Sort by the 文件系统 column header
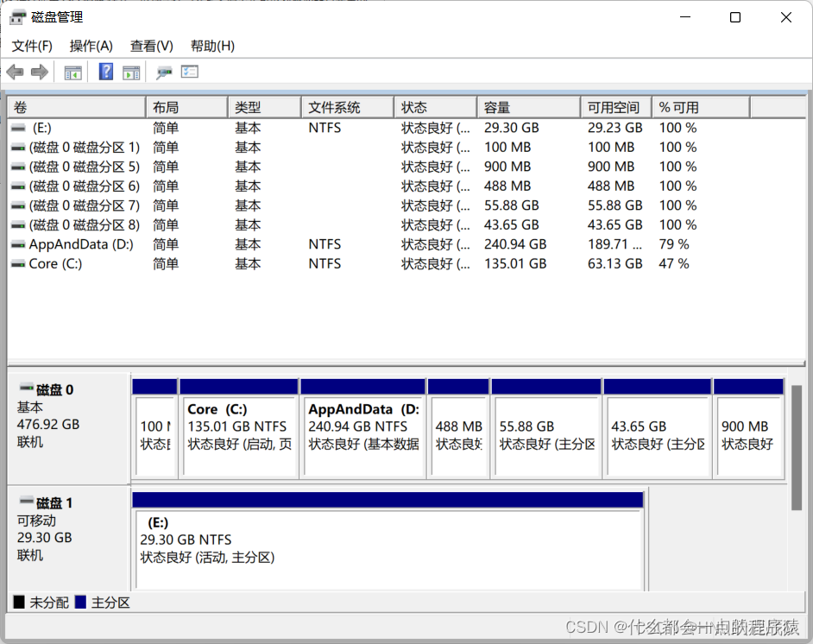The height and width of the screenshot is (644, 813). 348,107
